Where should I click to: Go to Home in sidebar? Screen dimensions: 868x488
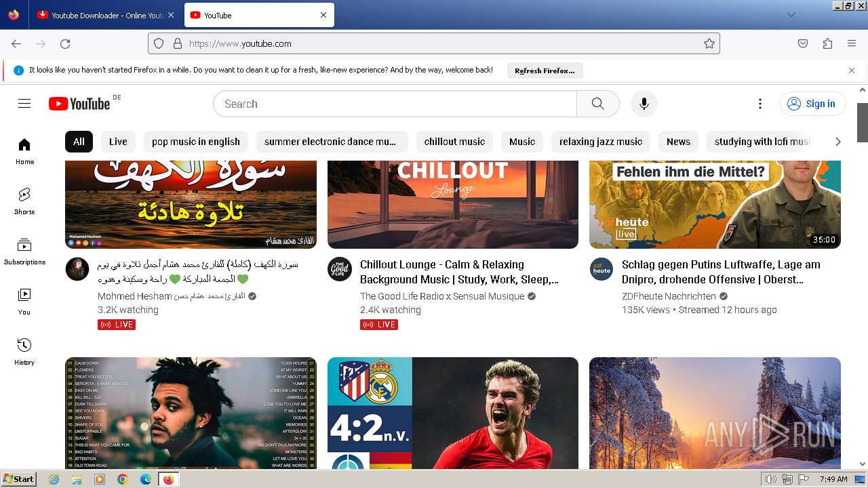pos(24,151)
